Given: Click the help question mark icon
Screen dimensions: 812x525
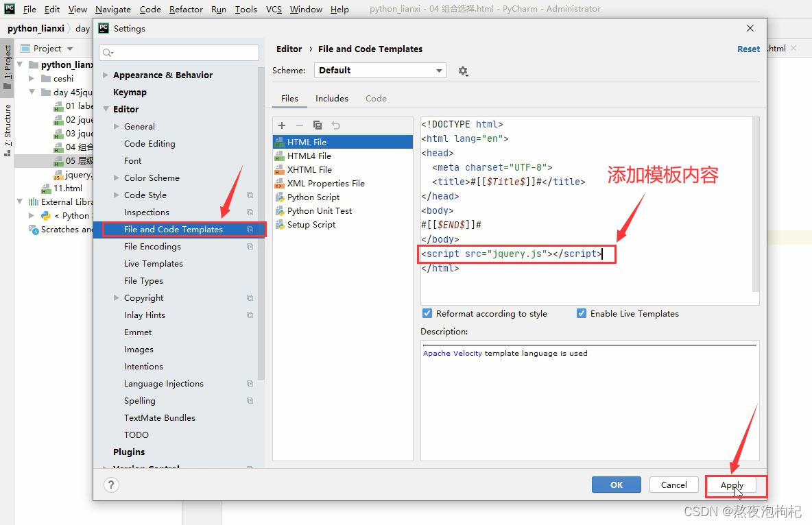Looking at the screenshot, I should (111, 486).
